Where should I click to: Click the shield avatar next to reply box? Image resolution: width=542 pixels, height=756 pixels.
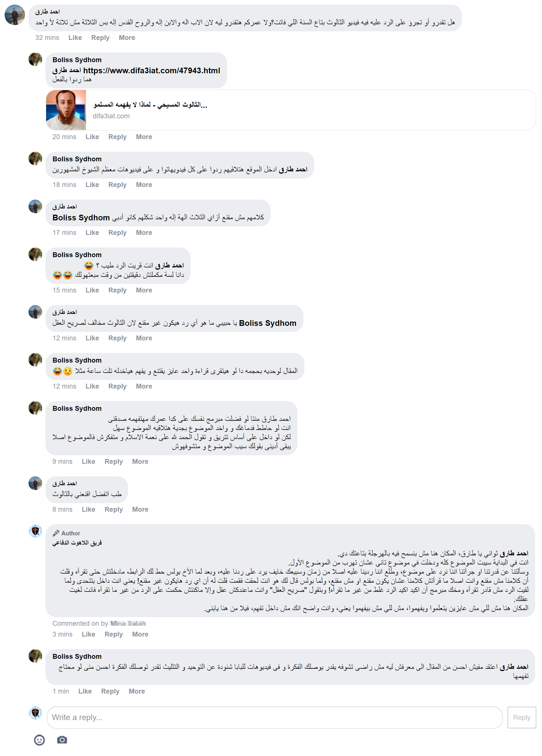(x=35, y=713)
